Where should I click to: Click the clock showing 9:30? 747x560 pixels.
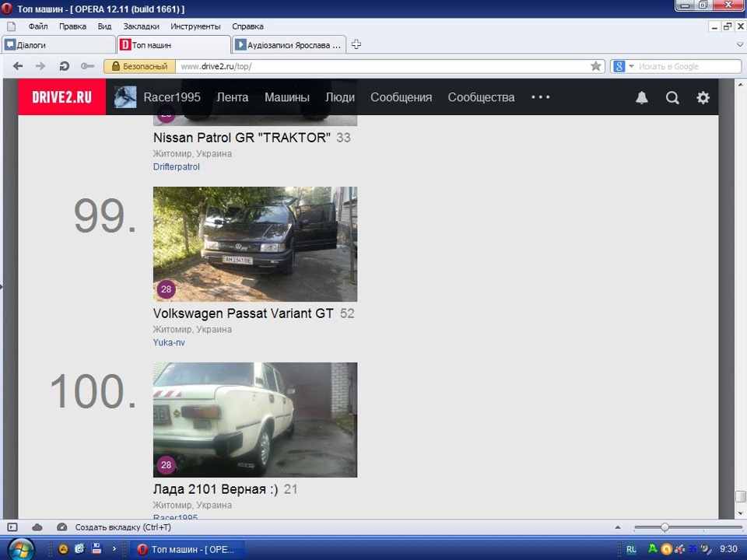click(728, 549)
